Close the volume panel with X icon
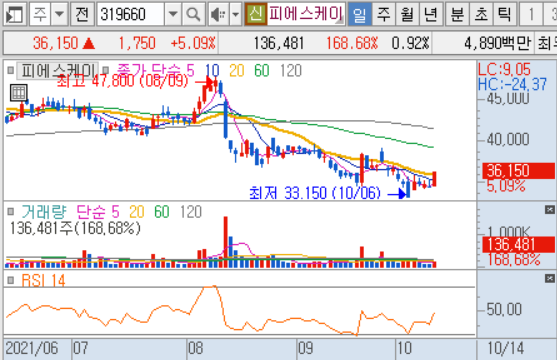 pos(549,210)
